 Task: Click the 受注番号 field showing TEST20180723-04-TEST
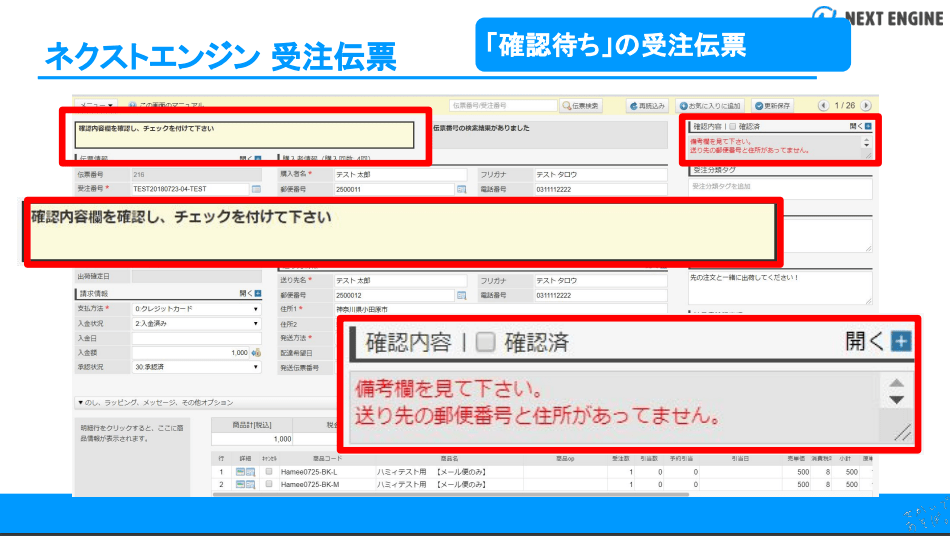tap(190, 189)
